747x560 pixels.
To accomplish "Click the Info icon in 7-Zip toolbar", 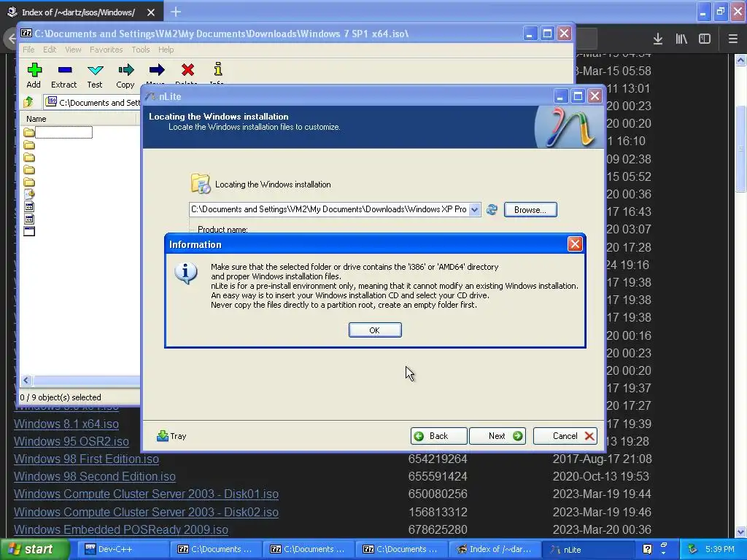I will 217,71.
